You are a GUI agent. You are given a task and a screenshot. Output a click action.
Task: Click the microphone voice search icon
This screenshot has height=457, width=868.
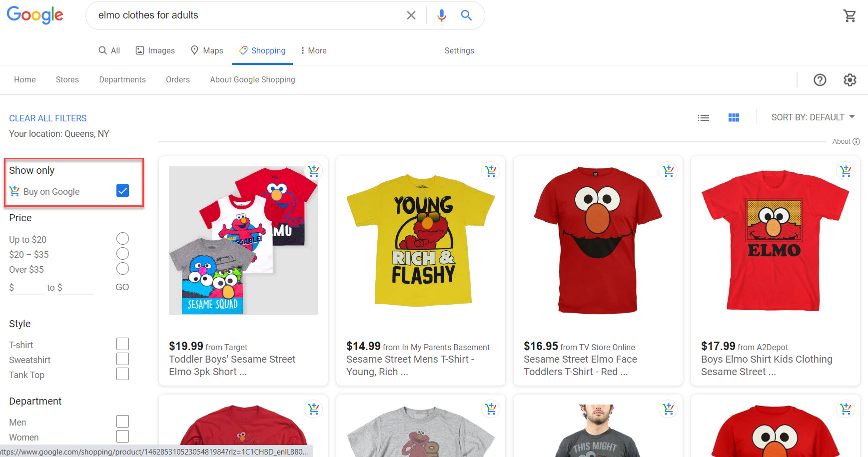pyautogui.click(x=441, y=15)
